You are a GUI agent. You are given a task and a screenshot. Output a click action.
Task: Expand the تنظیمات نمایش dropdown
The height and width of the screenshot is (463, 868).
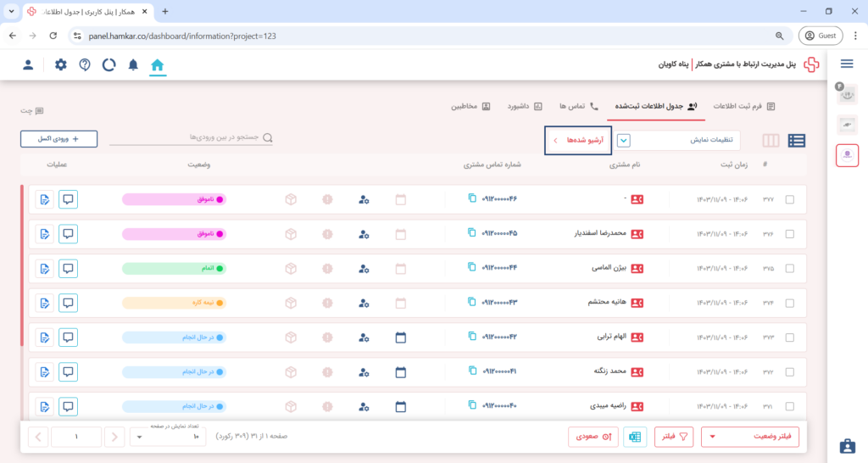(x=678, y=140)
